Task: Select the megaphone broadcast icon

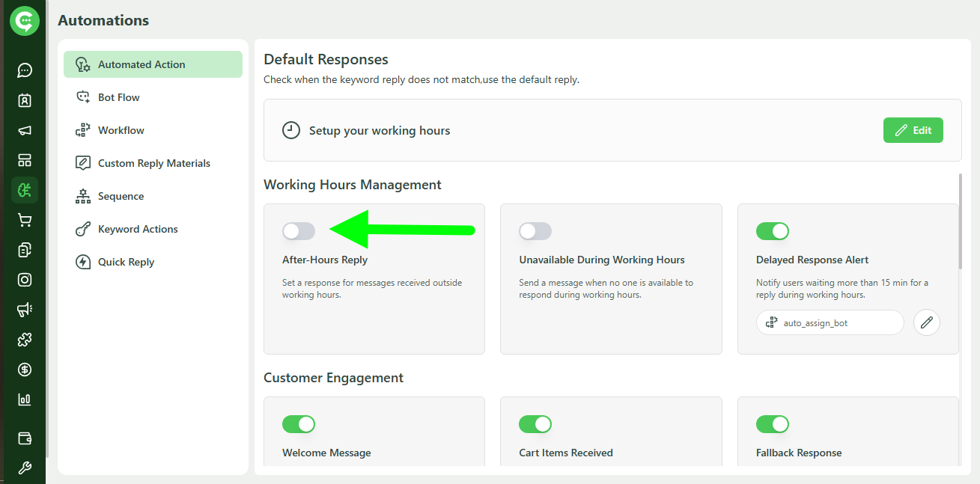Action: pyautogui.click(x=24, y=129)
